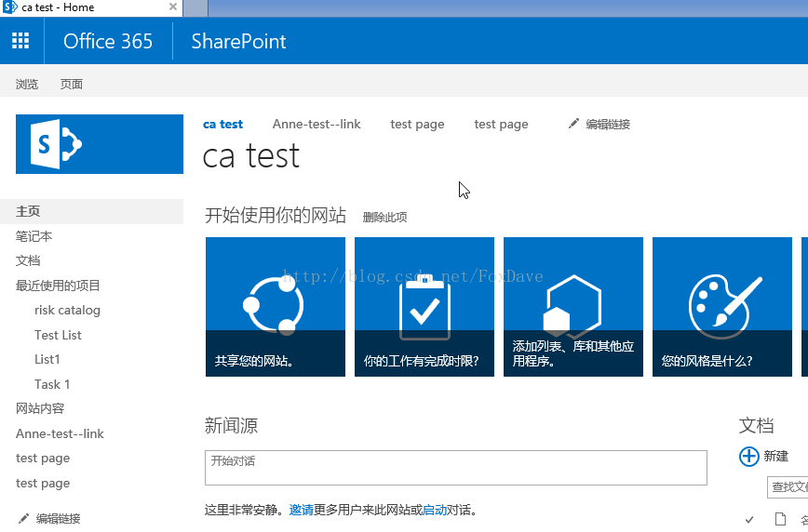Click the 文档 web part heading
Image resolution: width=808 pixels, height=532 pixels.
(756, 426)
